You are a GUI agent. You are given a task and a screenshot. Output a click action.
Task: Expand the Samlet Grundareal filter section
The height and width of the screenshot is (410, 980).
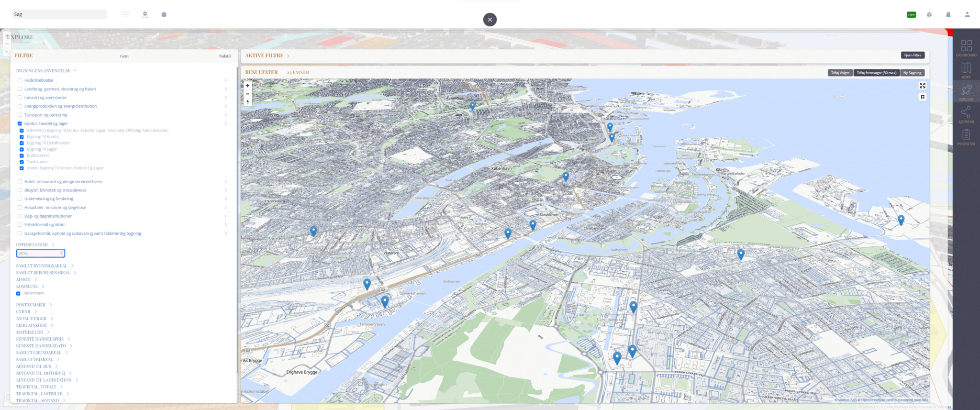[66, 353]
